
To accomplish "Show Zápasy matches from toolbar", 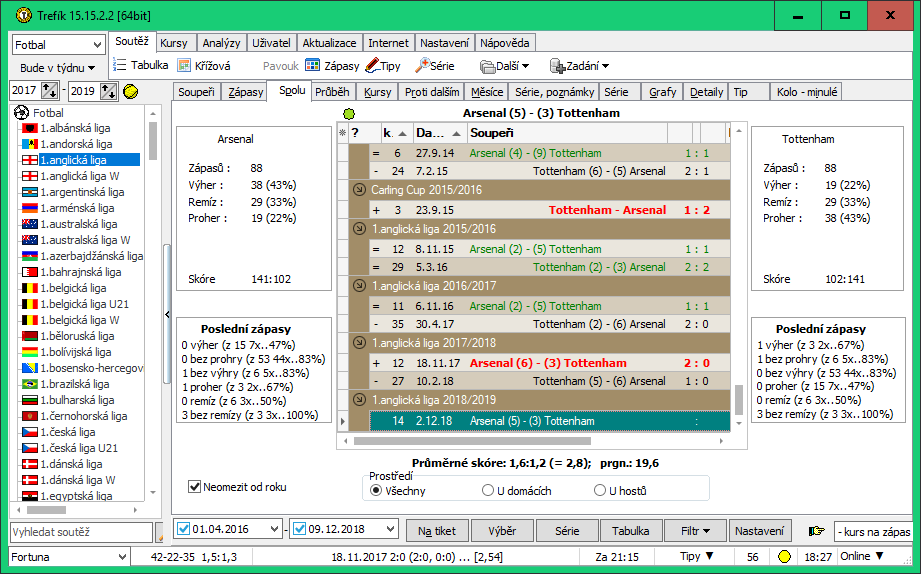I will click(x=332, y=66).
